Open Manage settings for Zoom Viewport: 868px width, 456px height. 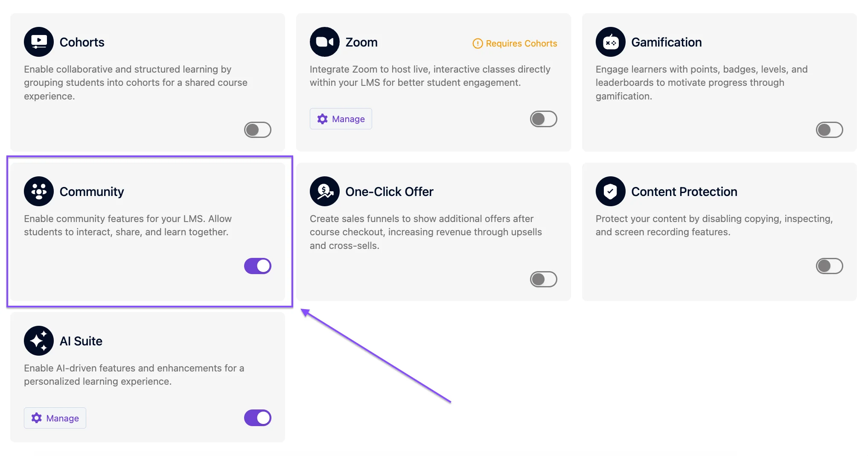341,119
